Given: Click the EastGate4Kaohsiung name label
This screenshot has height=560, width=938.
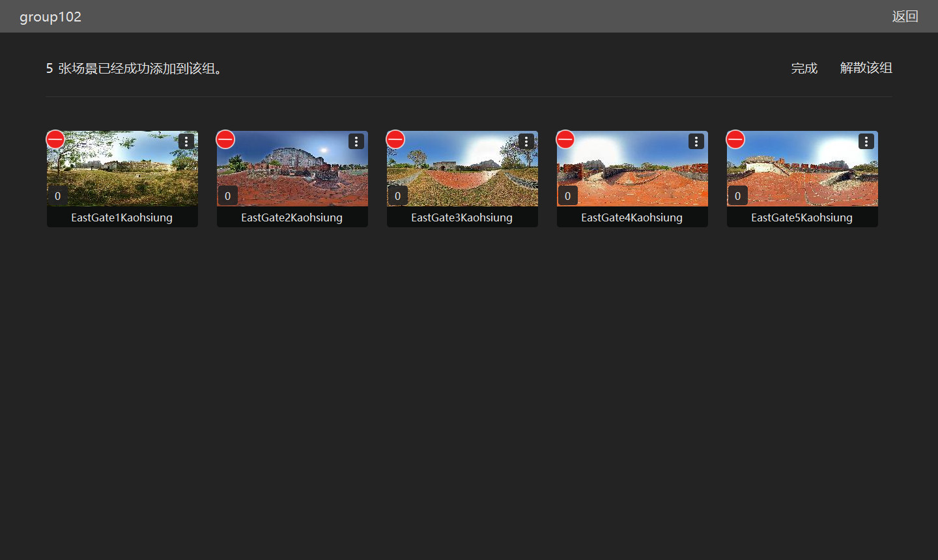Looking at the screenshot, I should 632,217.
